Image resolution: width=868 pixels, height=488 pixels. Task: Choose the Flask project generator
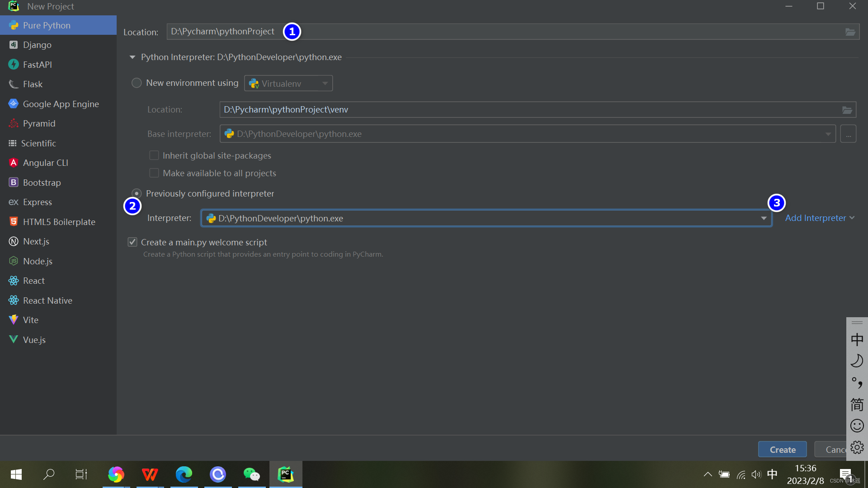click(x=33, y=84)
